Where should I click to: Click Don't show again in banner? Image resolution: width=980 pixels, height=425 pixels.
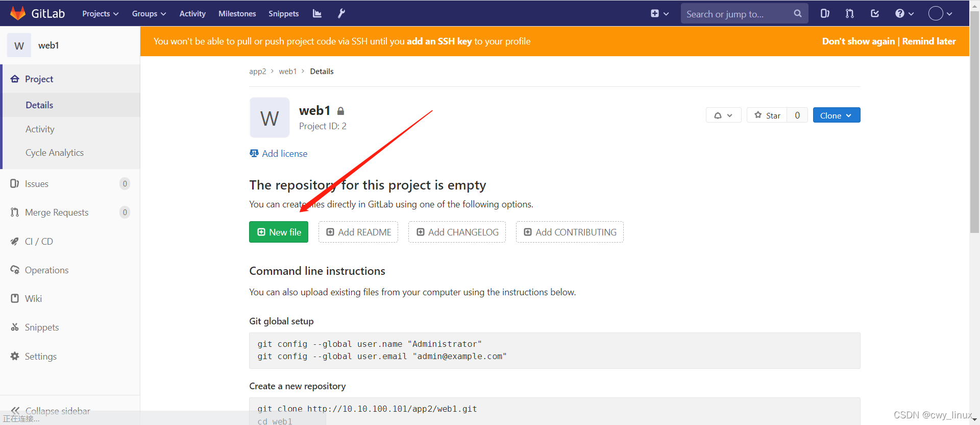point(859,41)
